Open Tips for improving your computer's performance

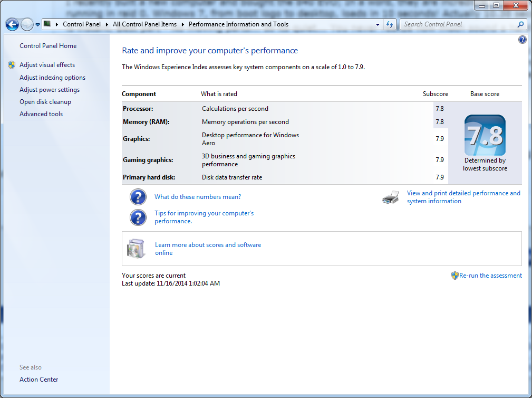point(204,217)
